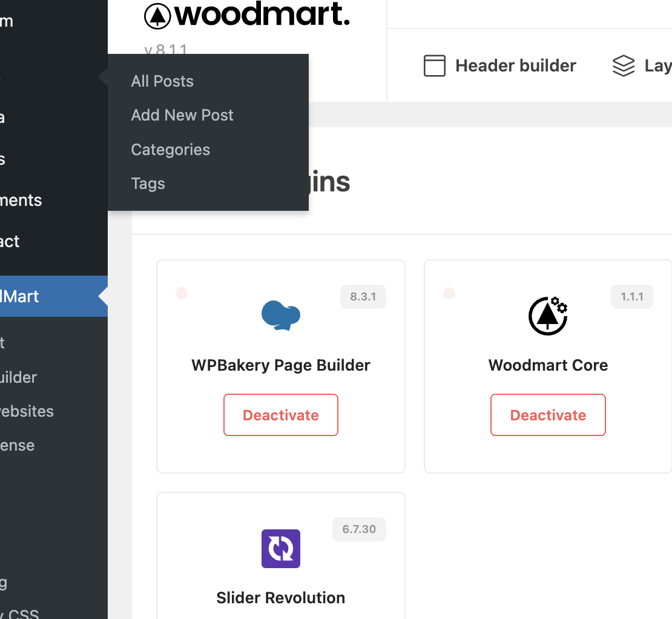Click Slider Revolution version badge 6.7.30
Screen dimensions: 672x619
coord(359,529)
